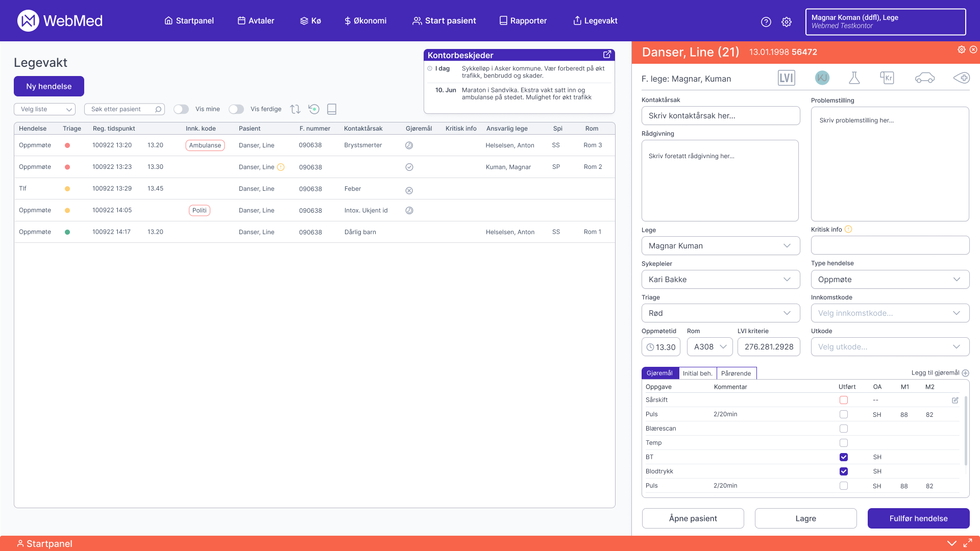Open the Velg liste dropdown

[45, 109]
